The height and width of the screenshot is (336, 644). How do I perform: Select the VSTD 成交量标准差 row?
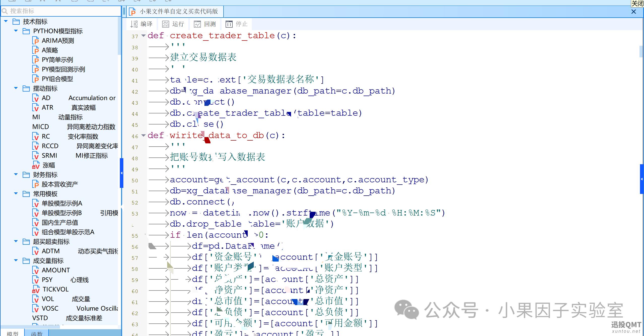click(x=67, y=318)
